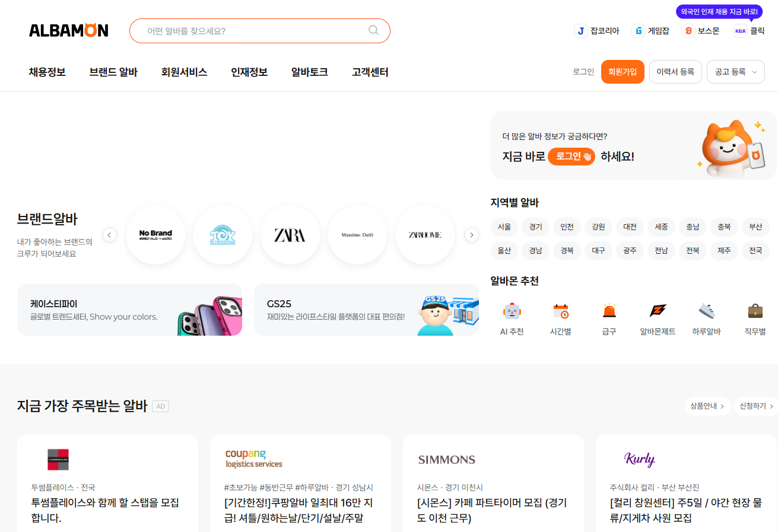The height and width of the screenshot is (532, 778).
Task: Click the mascot character illustration
Action: [731, 147]
